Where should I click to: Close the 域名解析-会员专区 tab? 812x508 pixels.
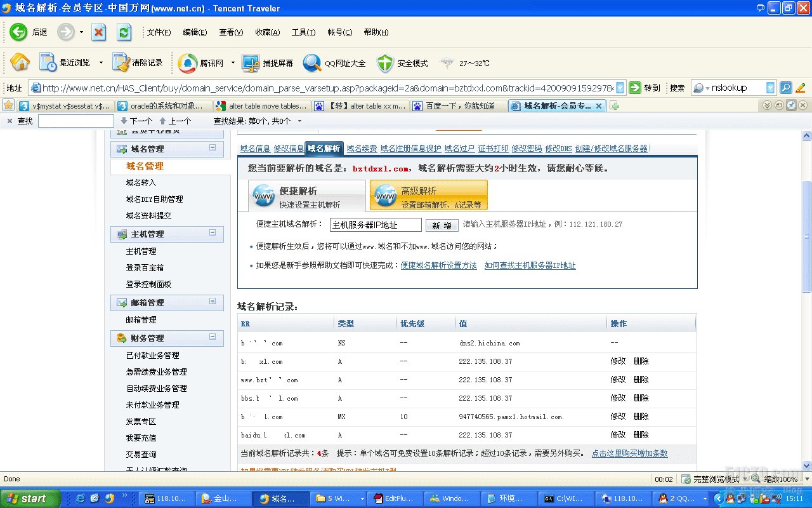coord(599,106)
